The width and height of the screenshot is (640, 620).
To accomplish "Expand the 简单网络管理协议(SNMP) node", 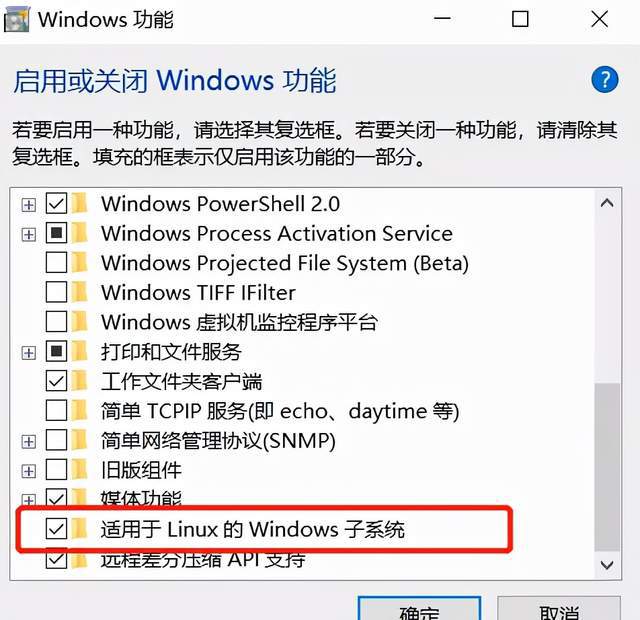I will click(29, 441).
